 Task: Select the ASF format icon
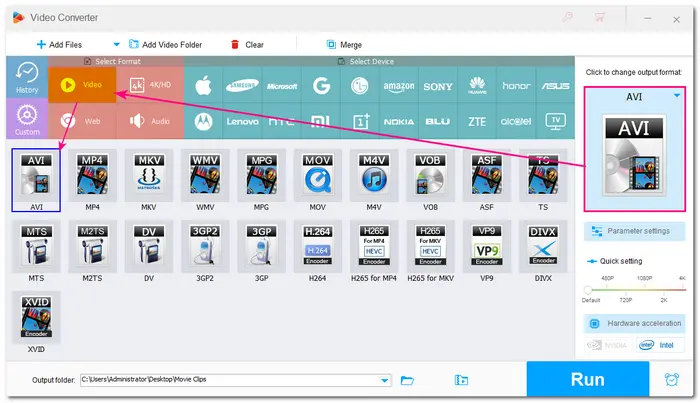click(487, 175)
